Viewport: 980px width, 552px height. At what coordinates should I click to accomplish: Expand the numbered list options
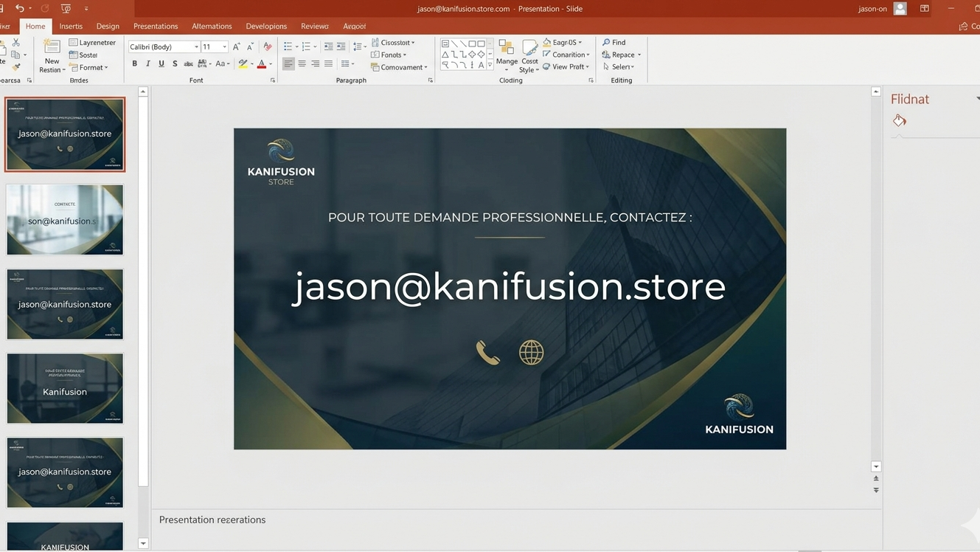point(315,46)
